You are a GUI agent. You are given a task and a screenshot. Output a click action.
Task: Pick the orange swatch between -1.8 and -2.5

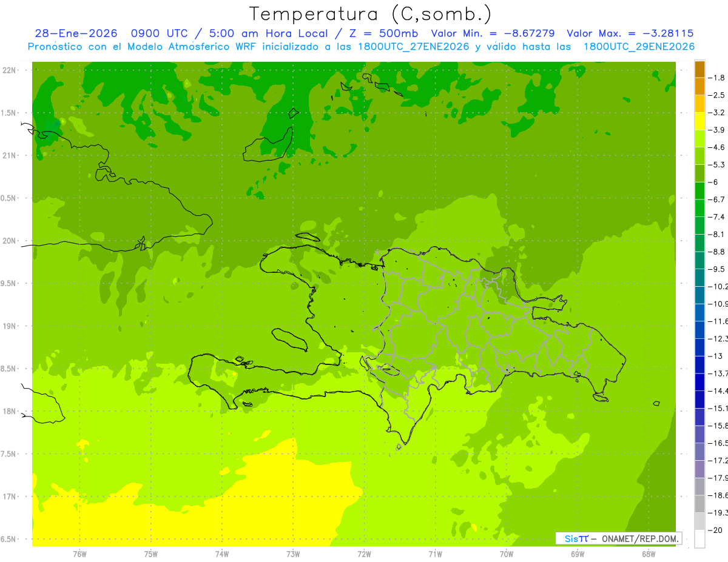pyautogui.click(x=699, y=87)
